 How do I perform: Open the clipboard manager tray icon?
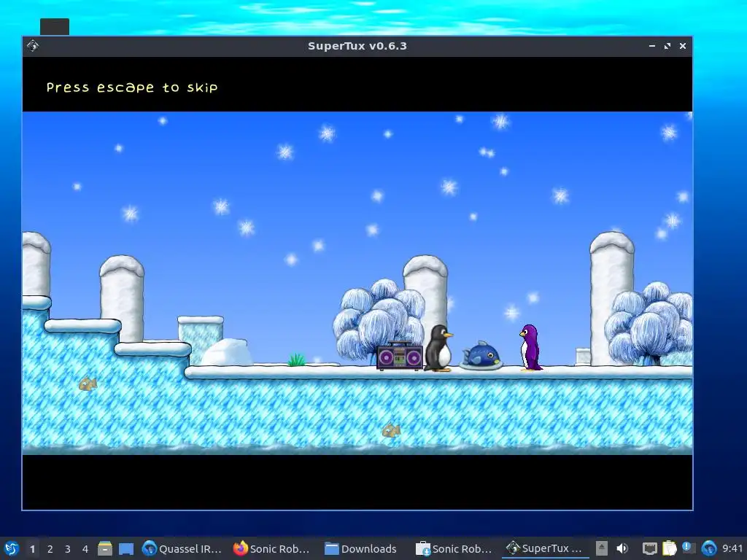pyautogui.click(x=670, y=548)
